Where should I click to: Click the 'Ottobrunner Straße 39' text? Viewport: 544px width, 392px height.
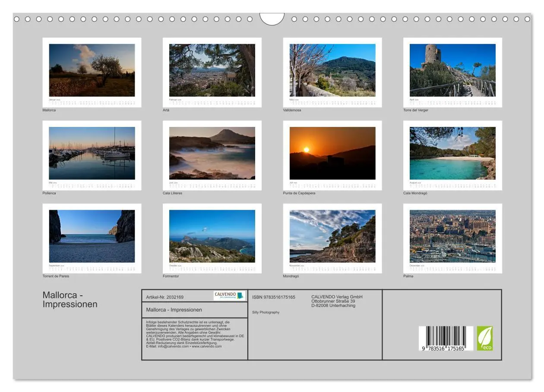point(333,301)
